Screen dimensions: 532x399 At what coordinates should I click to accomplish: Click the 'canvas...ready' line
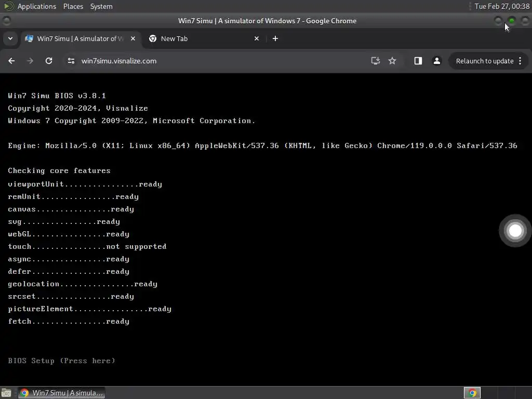pos(71,209)
